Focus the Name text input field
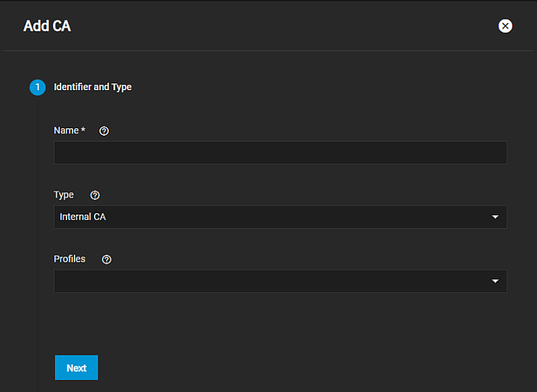Screen dimensions: 537x392 [x=280, y=153]
